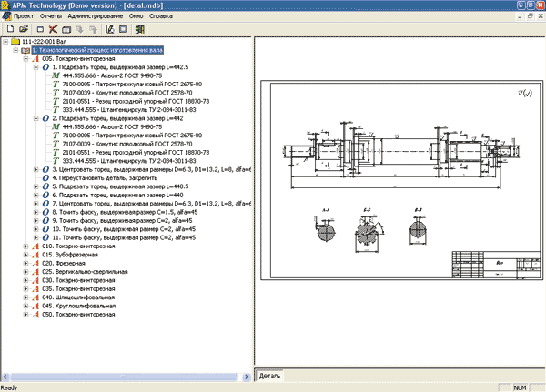The height and width of the screenshot is (392, 546).
Task: Expand the 015. Зубофрезерная operation node
Action: click(x=25, y=256)
